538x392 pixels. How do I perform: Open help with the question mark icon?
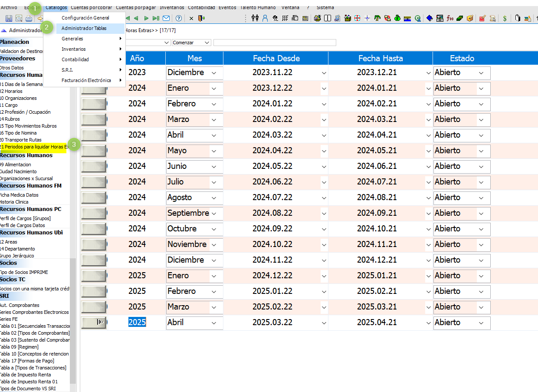(178, 18)
